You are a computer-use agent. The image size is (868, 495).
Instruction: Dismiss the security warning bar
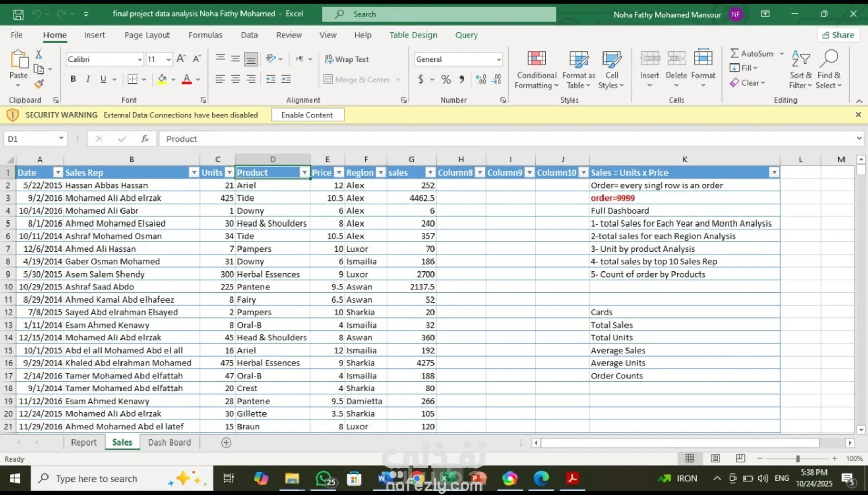[x=858, y=115]
